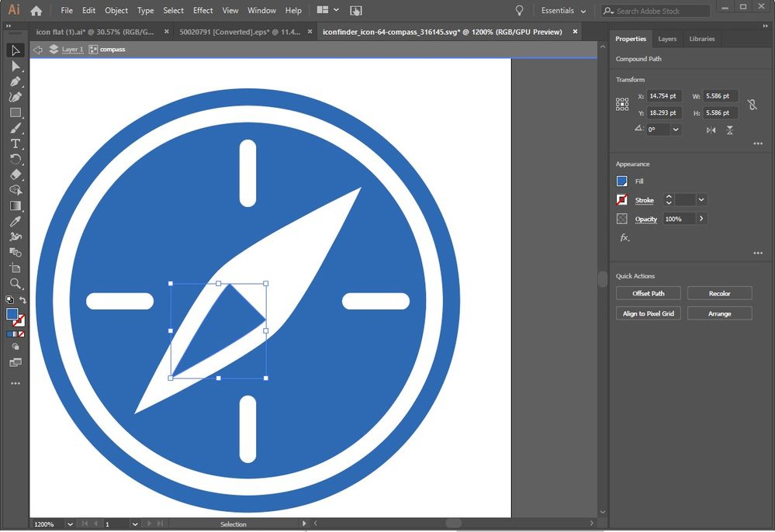Viewport: 775px width, 532px height.
Task: Click the Home icon
Action: tap(36, 10)
